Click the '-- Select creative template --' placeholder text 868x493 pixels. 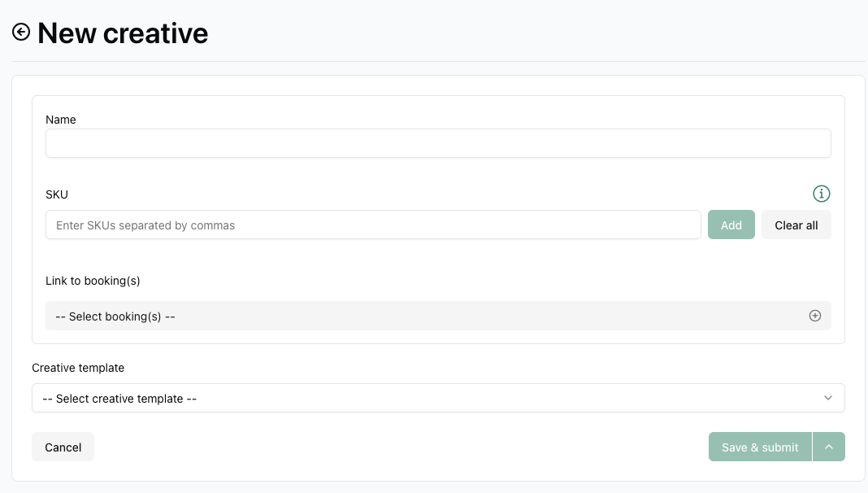pyautogui.click(x=119, y=399)
